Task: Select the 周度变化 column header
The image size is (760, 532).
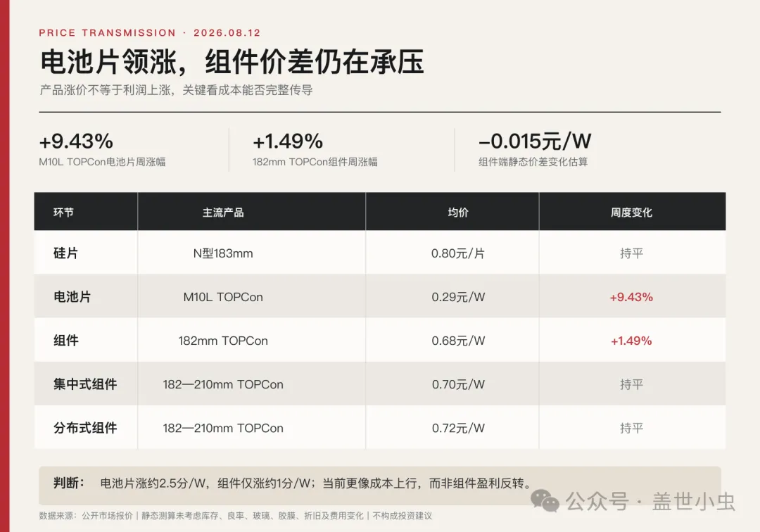Action: 631,213
